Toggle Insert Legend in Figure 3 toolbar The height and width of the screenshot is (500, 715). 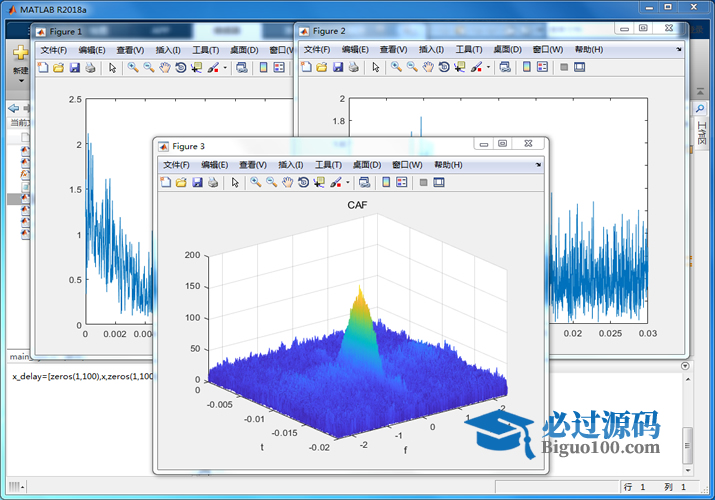(401, 183)
